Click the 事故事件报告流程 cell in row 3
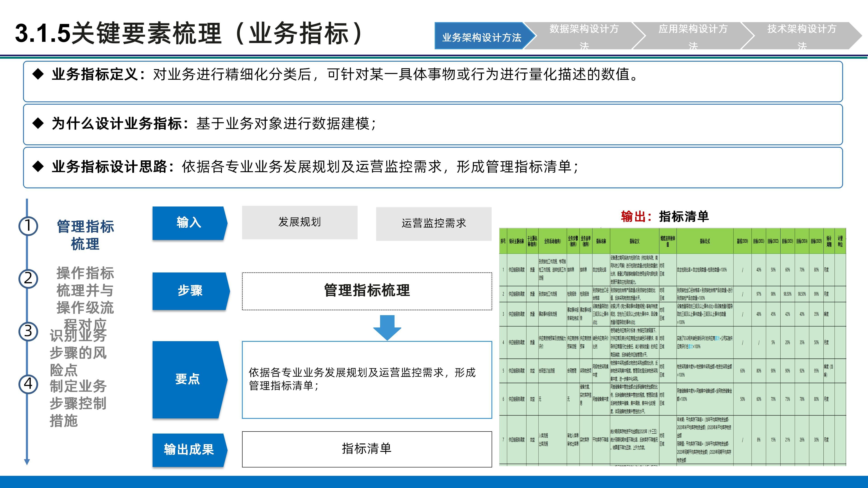The width and height of the screenshot is (868, 488). point(552,314)
